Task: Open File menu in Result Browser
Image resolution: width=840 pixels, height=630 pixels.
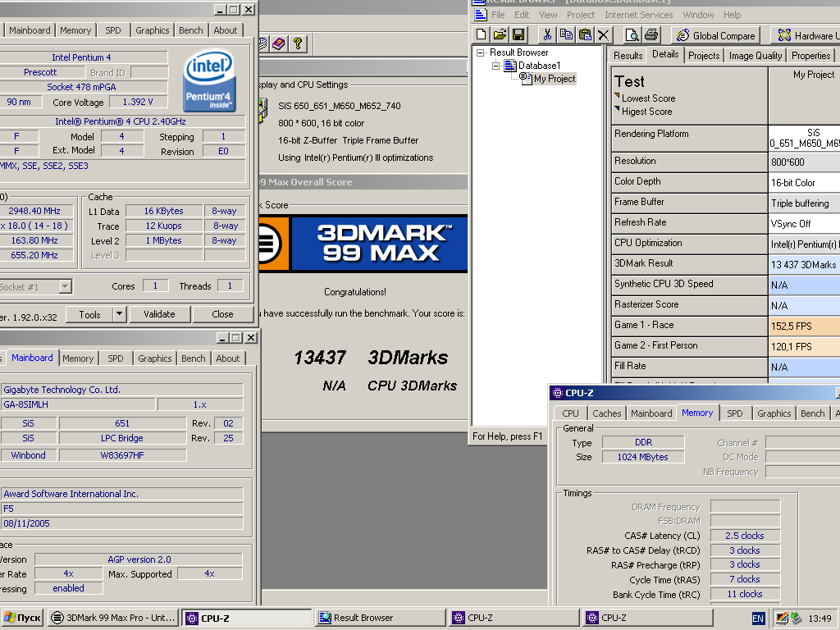Action: pyautogui.click(x=498, y=15)
